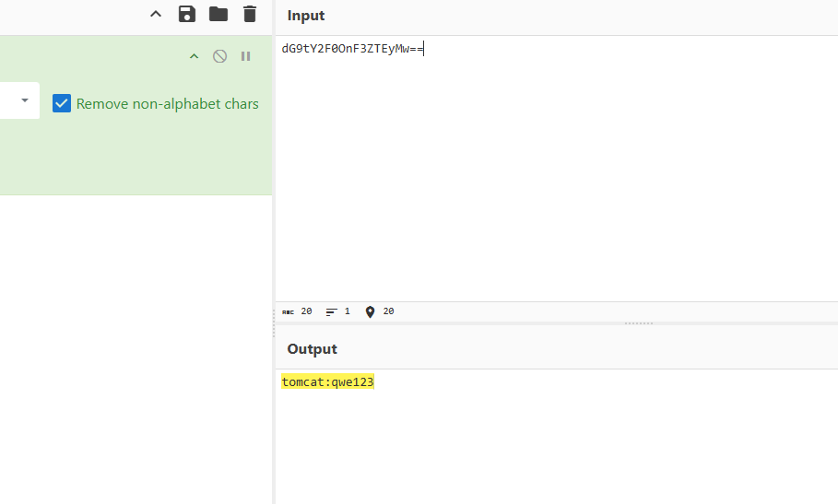Grab the vertical recipe pane splitter handle
The height and width of the screenshot is (504, 838).
pyautogui.click(x=274, y=323)
